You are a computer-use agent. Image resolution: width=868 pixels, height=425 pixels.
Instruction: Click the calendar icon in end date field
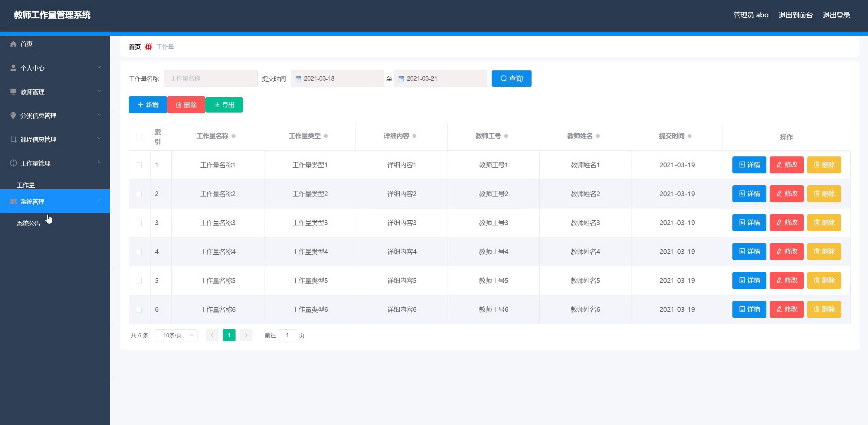coord(401,79)
